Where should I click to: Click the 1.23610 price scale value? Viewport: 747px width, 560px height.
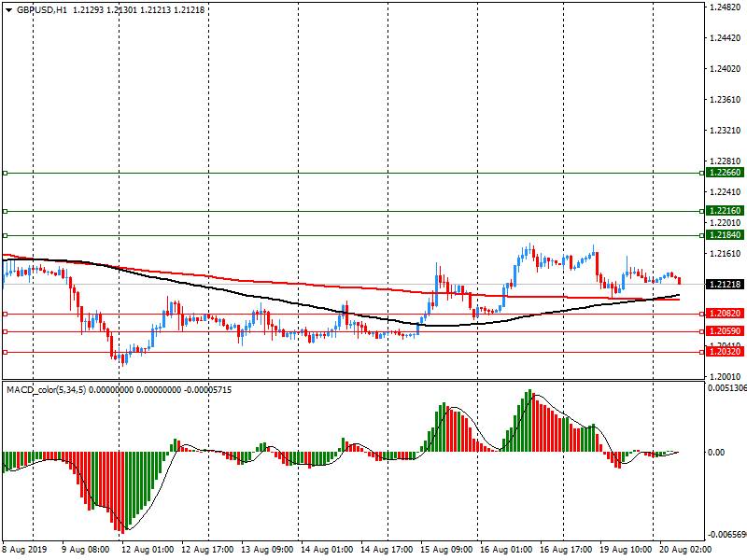point(726,100)
